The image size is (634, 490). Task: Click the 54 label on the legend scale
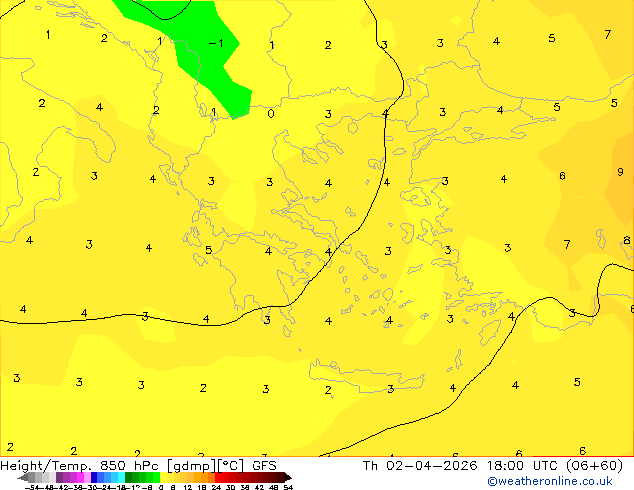coord(288,487)
